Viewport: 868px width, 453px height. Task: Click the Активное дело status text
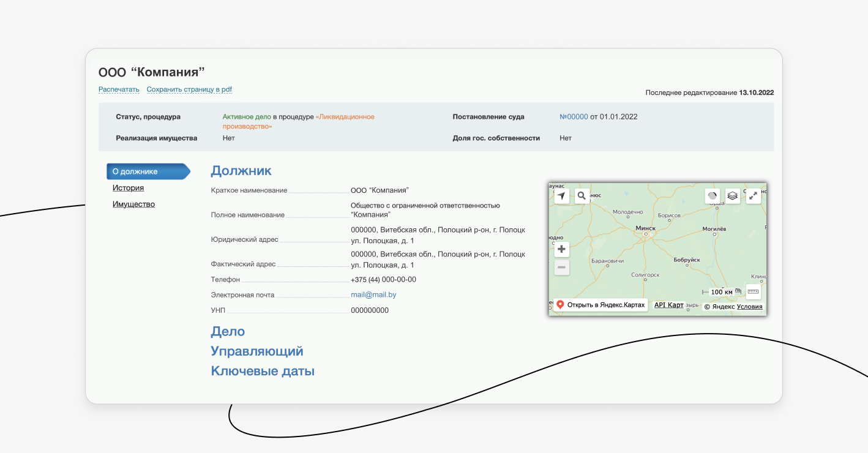click(x=247, y=117)
